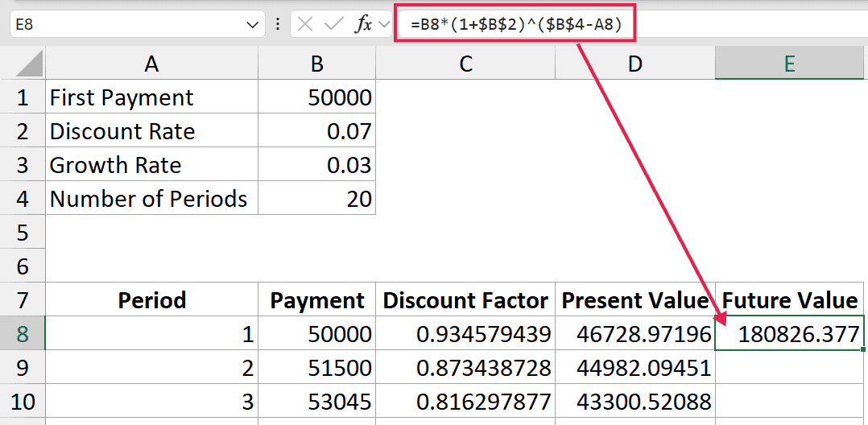Click the 'Discount Factor' header cell
This screenshot has width=868, height=425.
click(x=465, y=300)
